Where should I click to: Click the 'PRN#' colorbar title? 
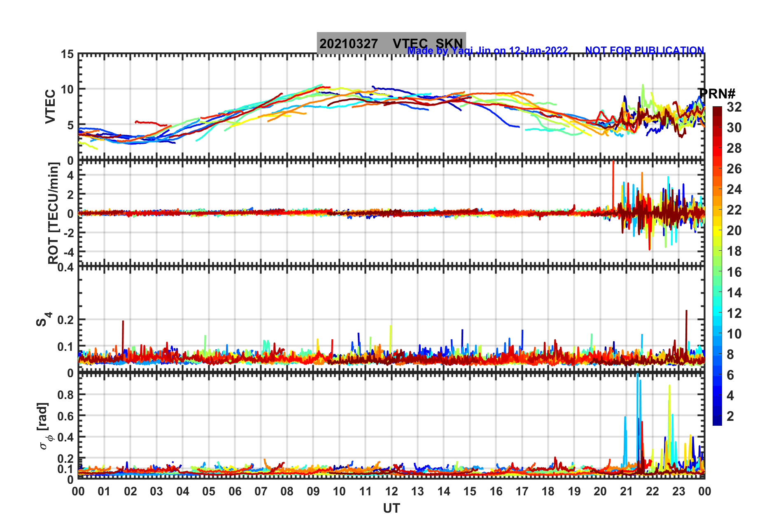(x=717, y=93)
